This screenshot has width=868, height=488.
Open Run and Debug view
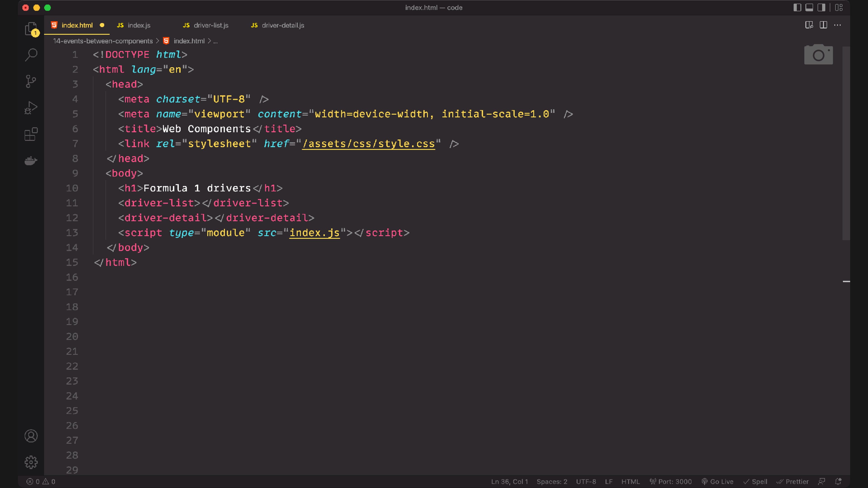point(31,108)
